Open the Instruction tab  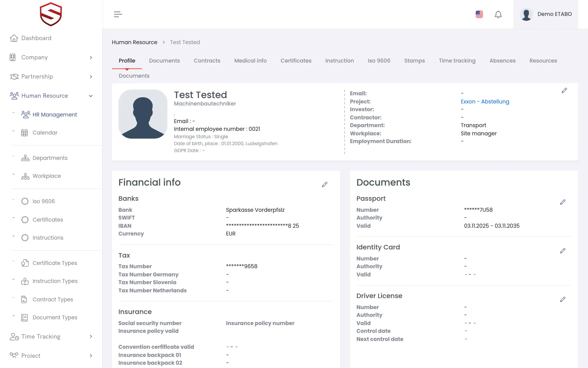pos(339,60)
